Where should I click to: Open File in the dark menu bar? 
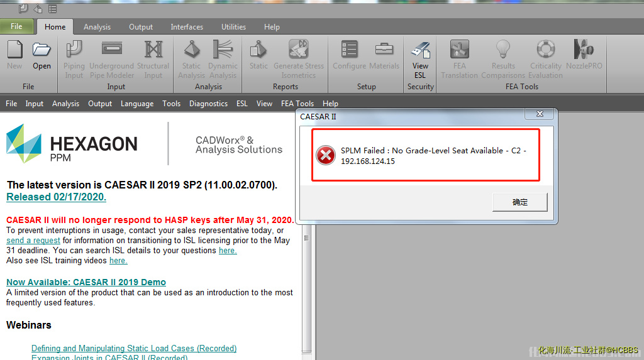pyautogui.click(x=11, y=104)
